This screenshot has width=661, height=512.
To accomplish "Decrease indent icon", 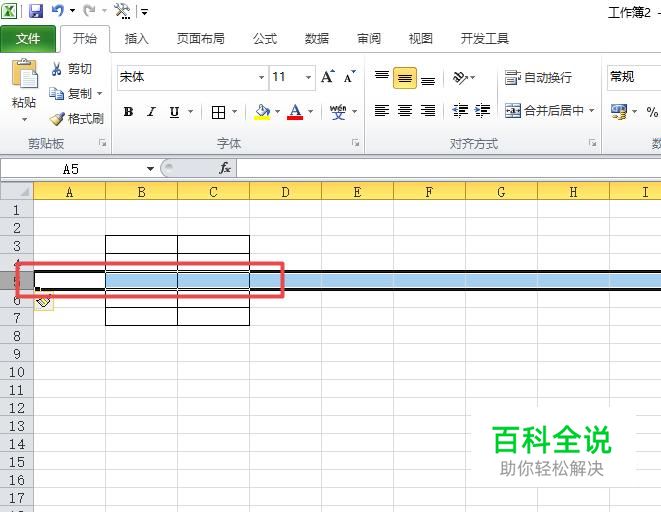I will (x=460, y=110).
